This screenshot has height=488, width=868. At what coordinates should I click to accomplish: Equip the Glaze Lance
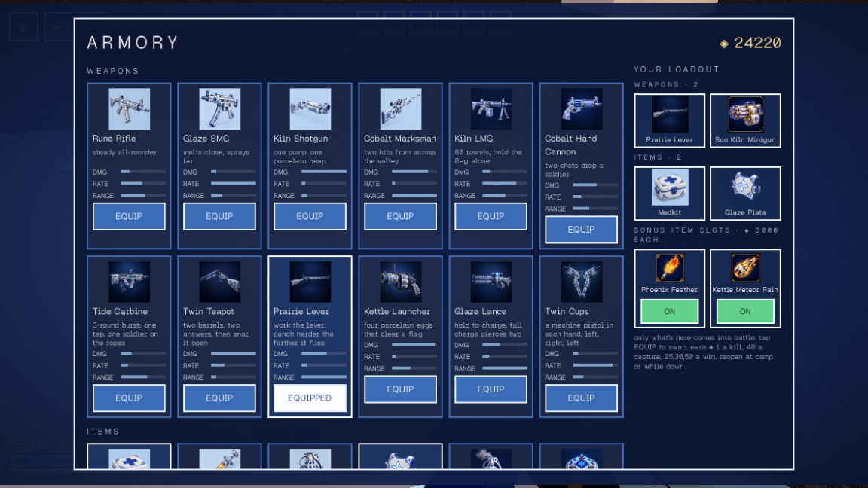tap(491, 389)
